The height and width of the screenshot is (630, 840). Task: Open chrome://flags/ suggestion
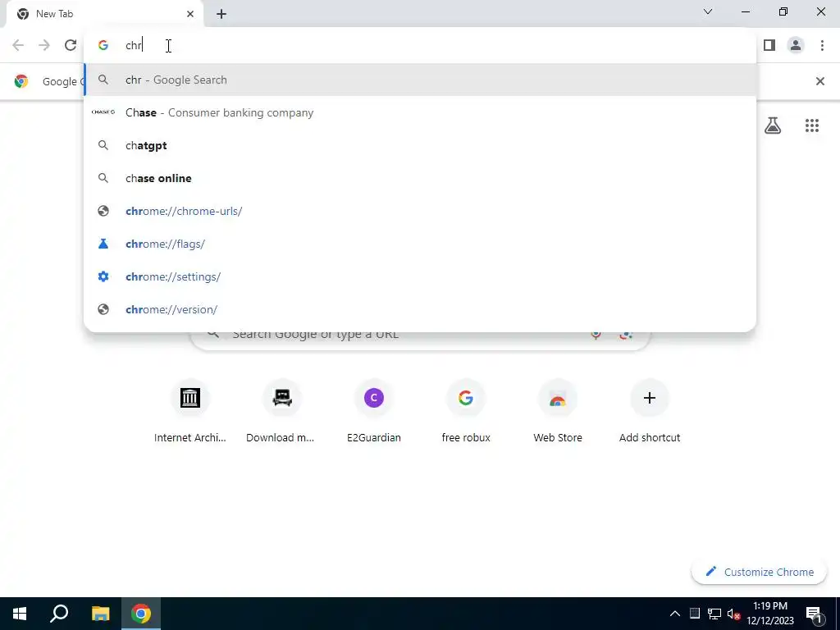point(420,244)
